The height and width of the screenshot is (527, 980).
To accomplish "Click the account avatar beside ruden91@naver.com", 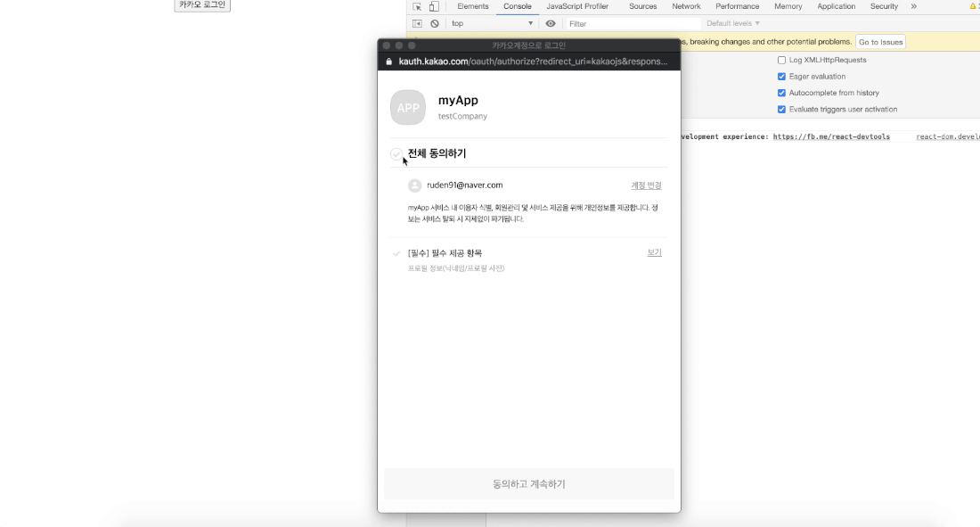I will pyautogui.click(x=415, y=185).
